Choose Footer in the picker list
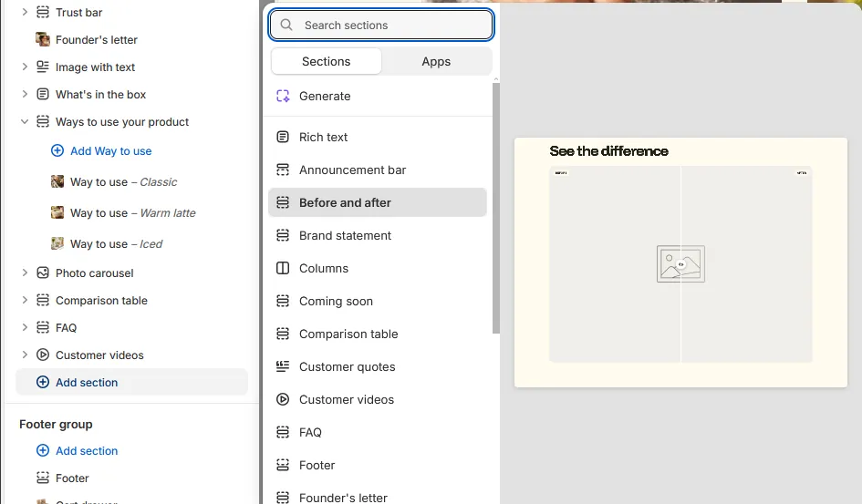Screen dimensions: 862x504 (x=378, y=465)
